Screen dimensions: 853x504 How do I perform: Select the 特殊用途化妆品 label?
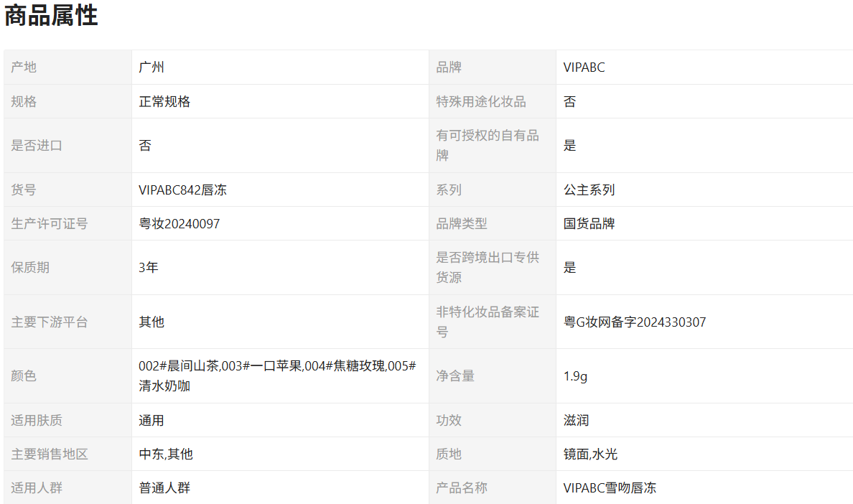481,102
